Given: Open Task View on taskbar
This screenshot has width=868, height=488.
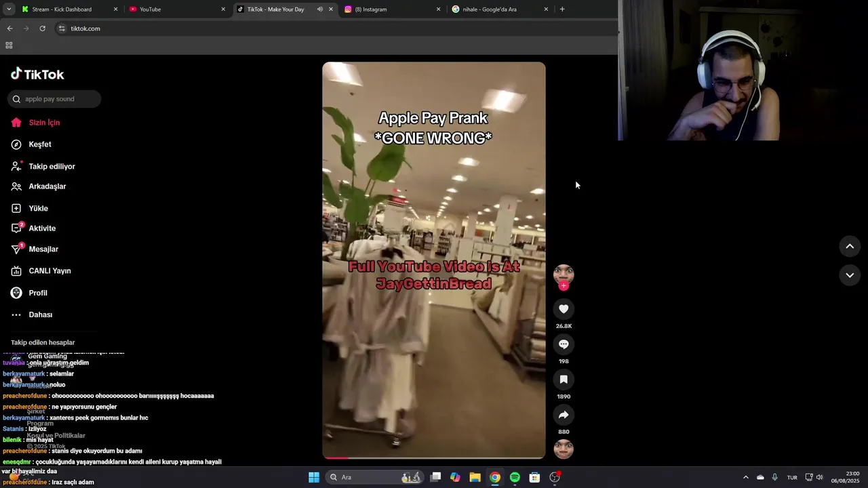Looking at the screenshot, I should point(436,477).
